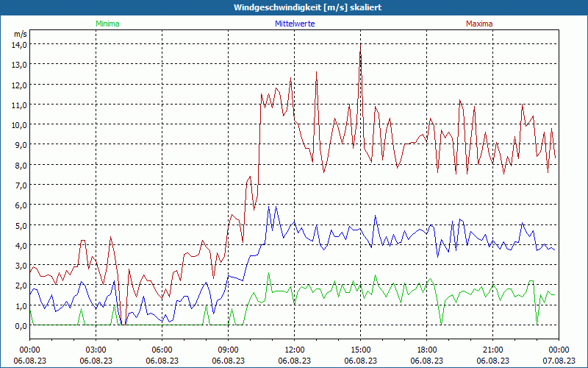Click the 12:00 time axis label

pyautogui.click(x=295, y=350)
